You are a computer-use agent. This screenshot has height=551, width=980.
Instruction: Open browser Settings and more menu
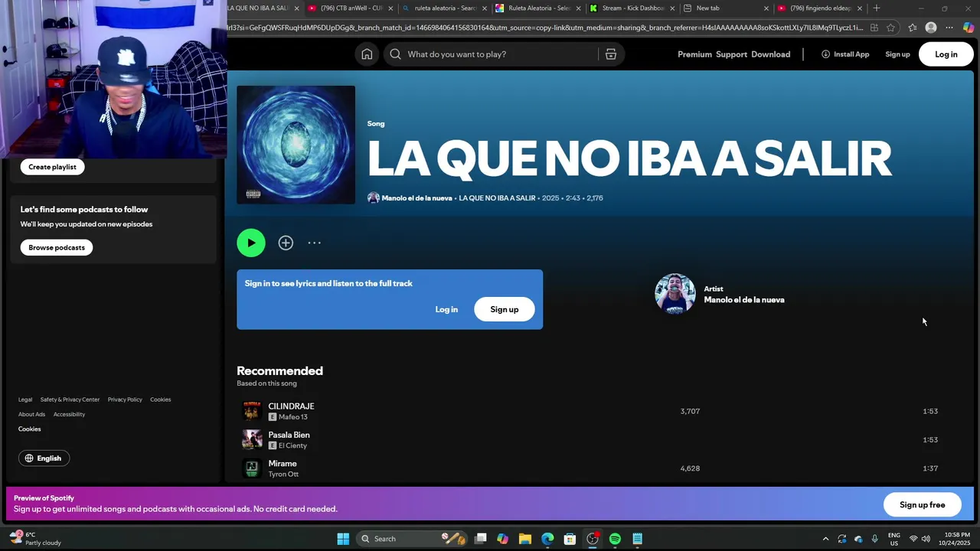949,28
